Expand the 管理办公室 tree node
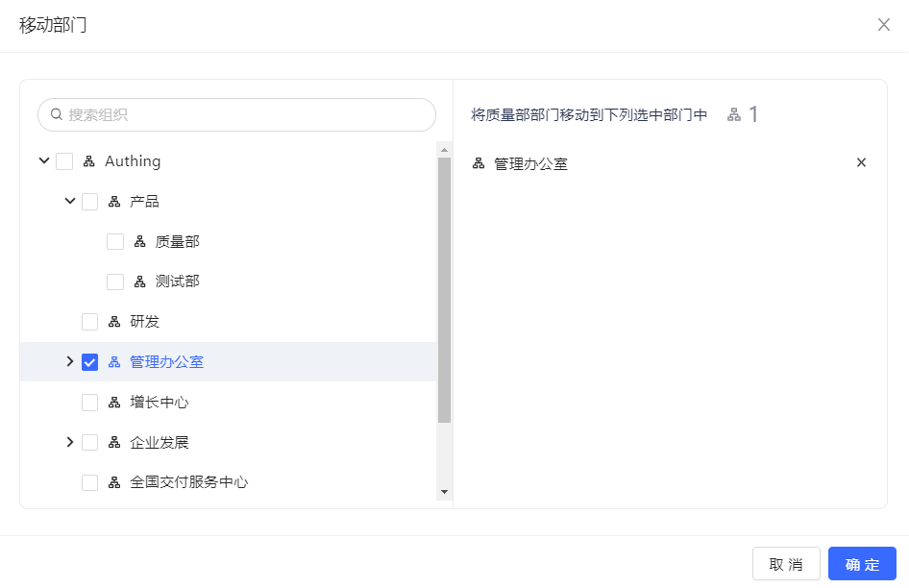This screenshot has width=909, height=588. 69,361
